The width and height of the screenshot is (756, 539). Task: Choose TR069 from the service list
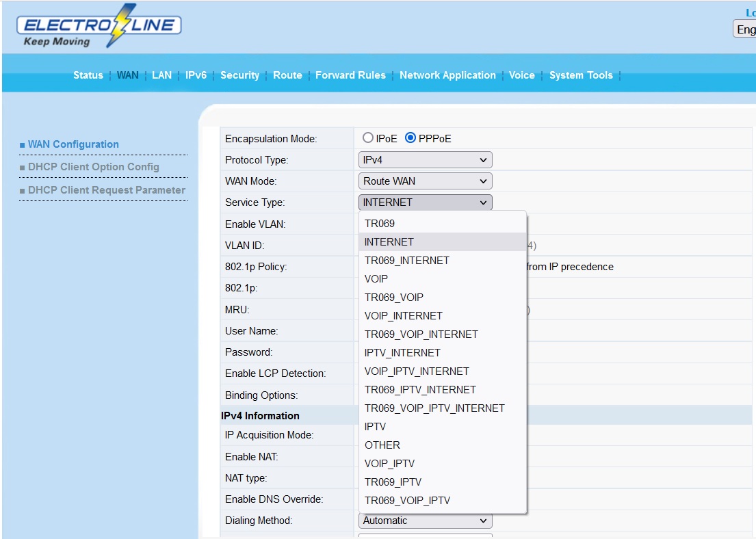pyautogui.click(x=380, y=224)
